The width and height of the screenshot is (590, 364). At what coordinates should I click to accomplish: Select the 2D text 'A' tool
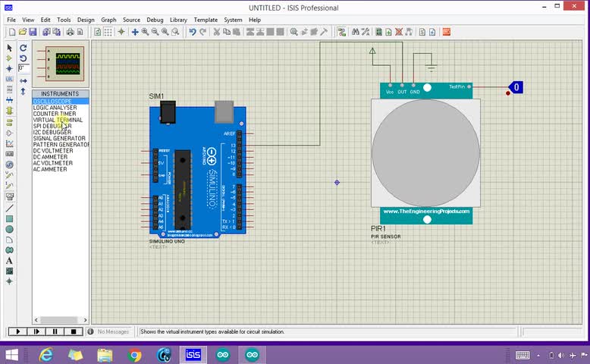(9, 260)
